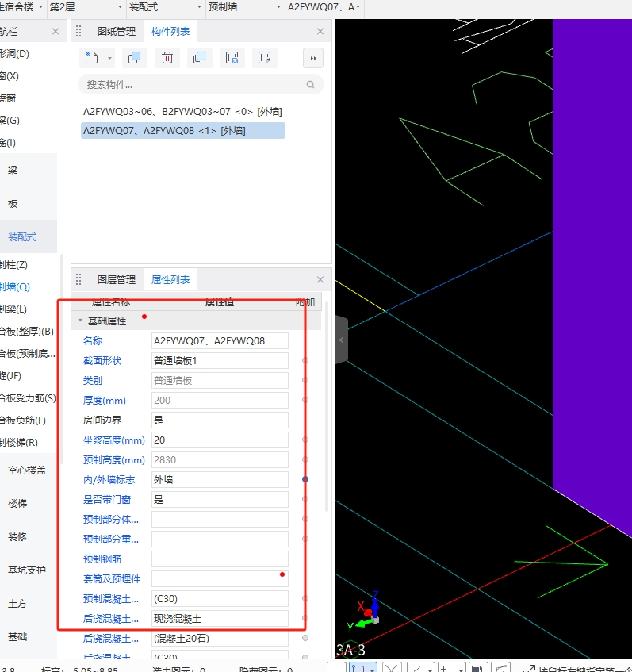632x672 pixels.
Task: Select 装修 in the navigation sidebar
Action: [x=17, y=537]
